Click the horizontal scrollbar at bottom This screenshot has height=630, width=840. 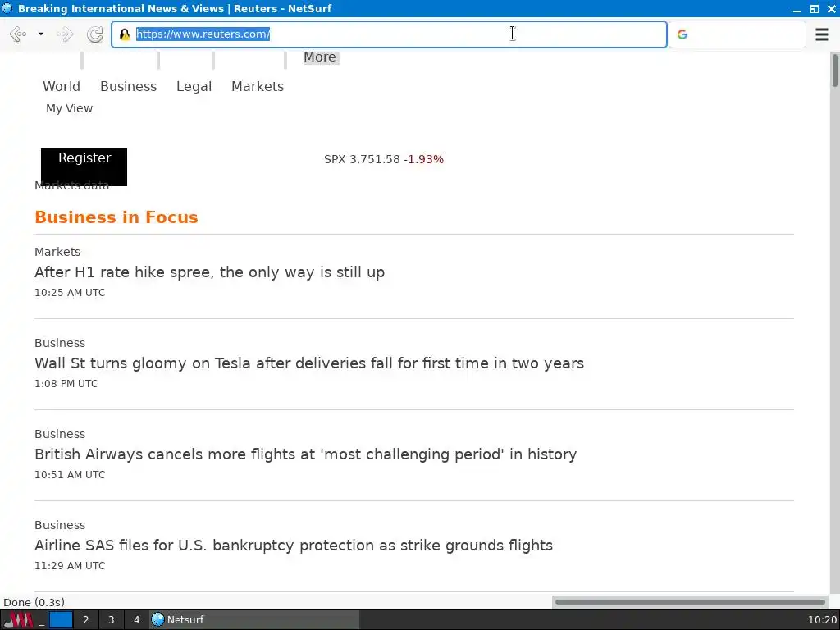[690, 602]
